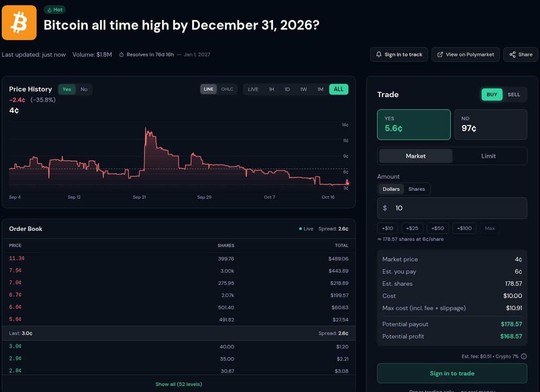The image size is (540, 392).
Task: Show No price history
Action: pyautogui.click(x=84, y=89)
